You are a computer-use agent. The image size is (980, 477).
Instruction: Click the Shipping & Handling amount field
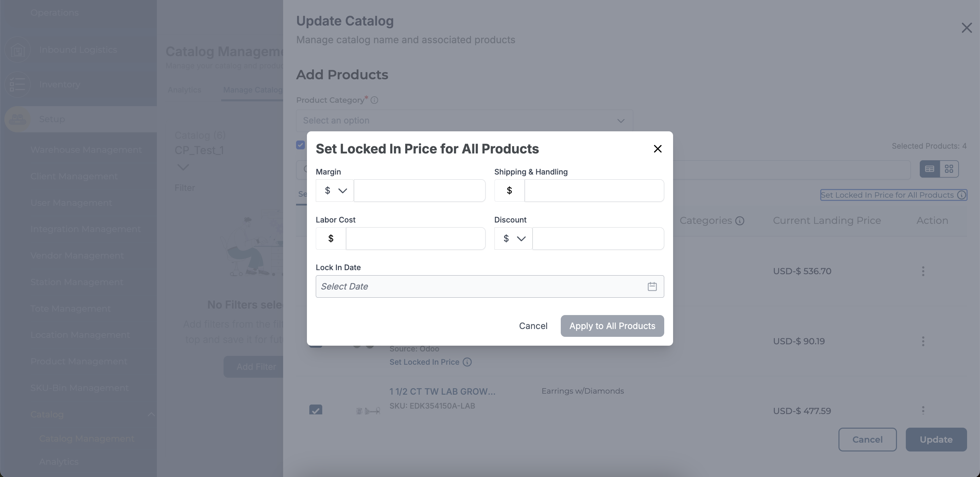(x=594, y=191)
